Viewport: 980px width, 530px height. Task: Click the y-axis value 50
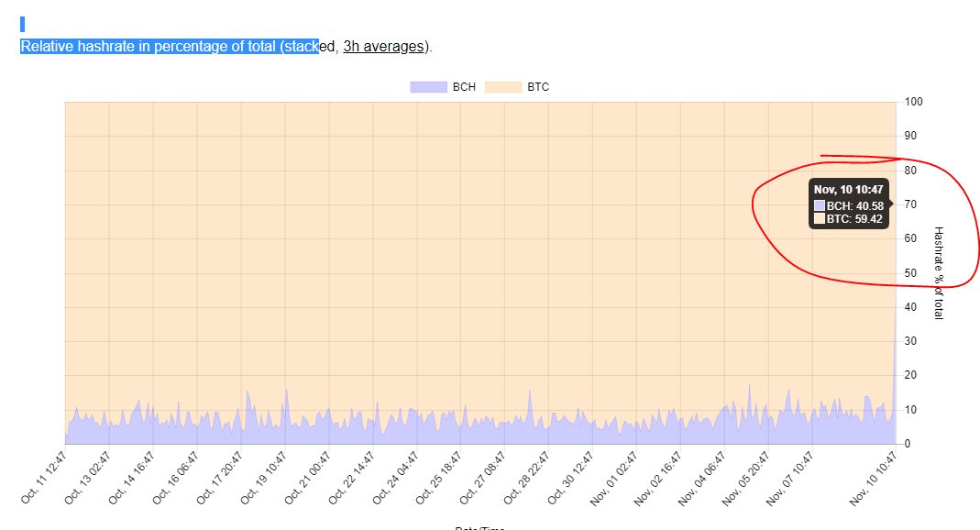910,272
